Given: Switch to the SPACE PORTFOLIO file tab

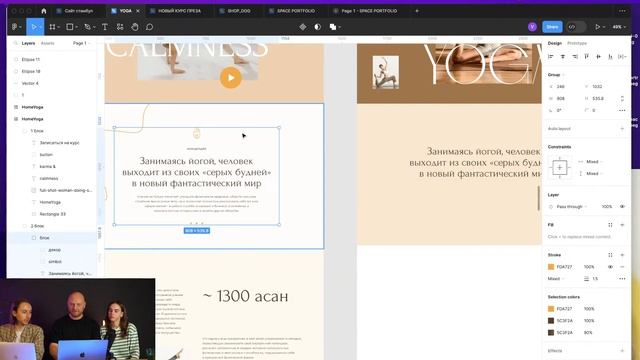Looking at the screenshot, I should point(296,11).
